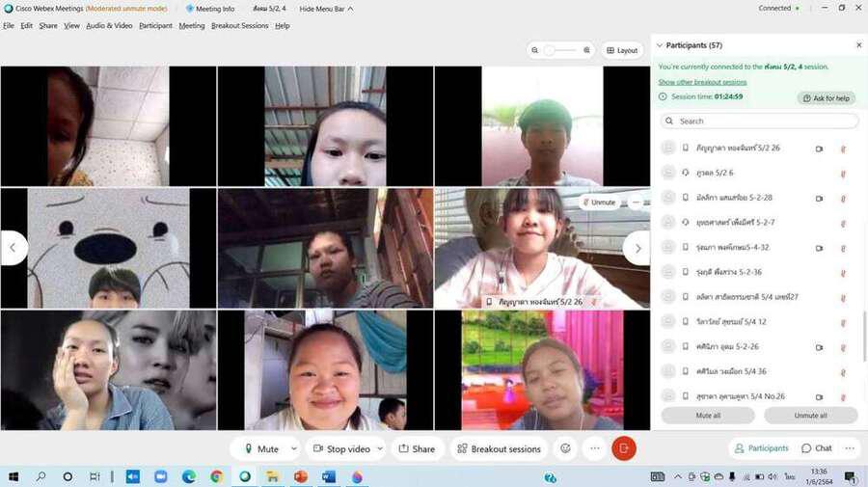Click Show other breakout sessions link
Viewport: 868px width, 487px height.
(x=702, y=82)
